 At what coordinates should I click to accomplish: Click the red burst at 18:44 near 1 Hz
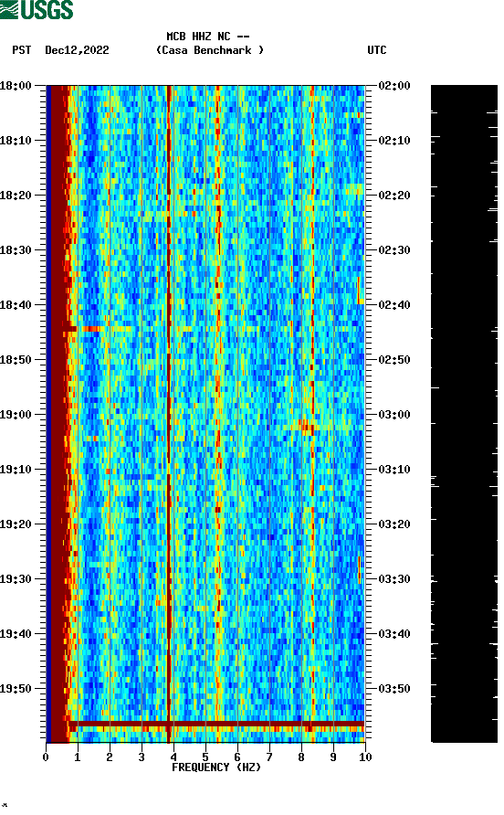(x=83, y=329)
